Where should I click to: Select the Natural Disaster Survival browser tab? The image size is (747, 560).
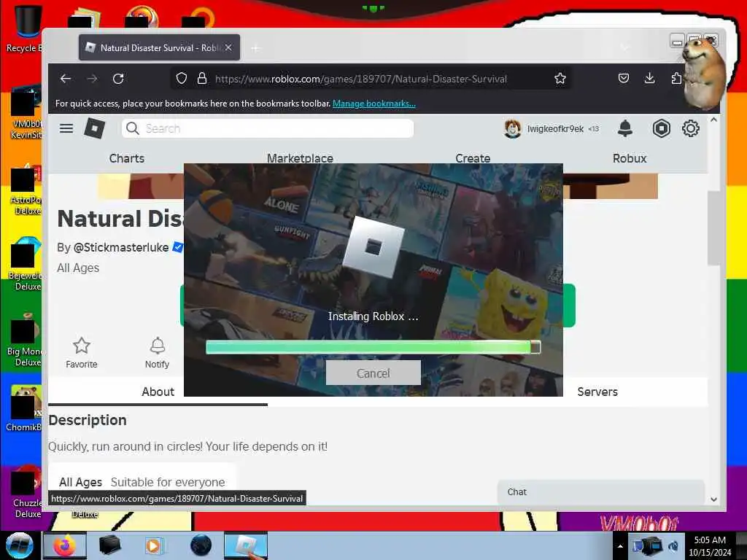click(x=159, y=47)
